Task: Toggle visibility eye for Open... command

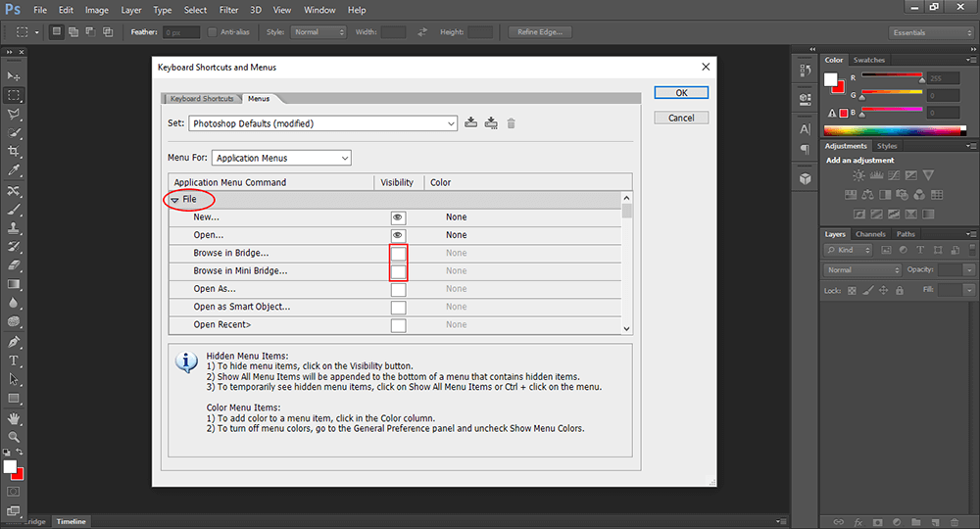Action: coord(398,235)
